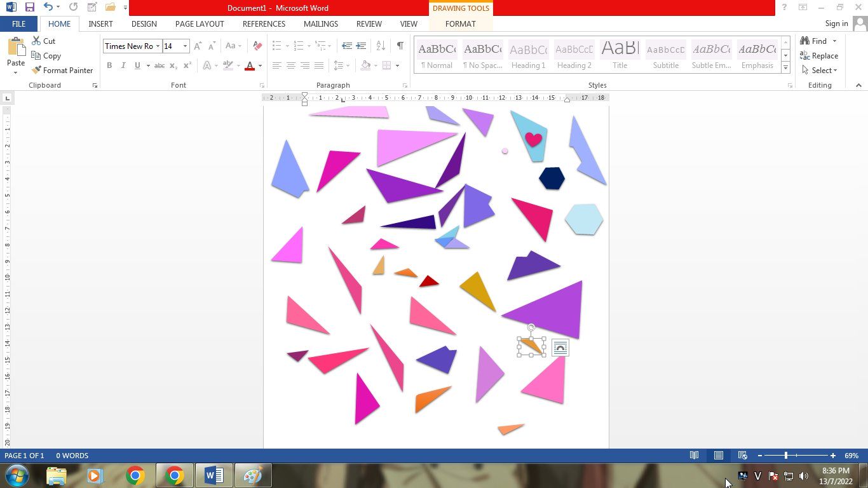Expand the Styles gallery
868x488 pixels.
786,68
